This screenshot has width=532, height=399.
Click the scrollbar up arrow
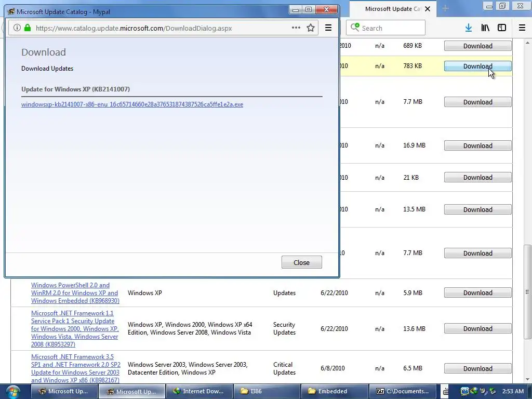[527, 43]
